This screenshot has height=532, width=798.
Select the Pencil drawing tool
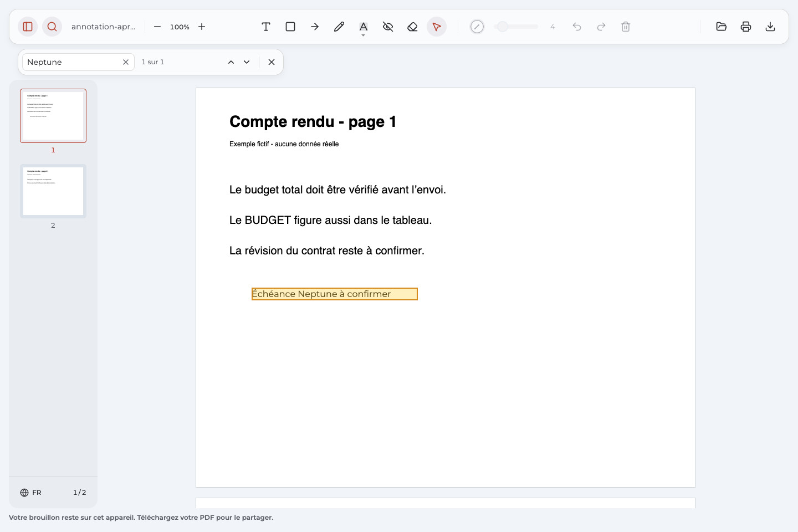coord(339,27)
